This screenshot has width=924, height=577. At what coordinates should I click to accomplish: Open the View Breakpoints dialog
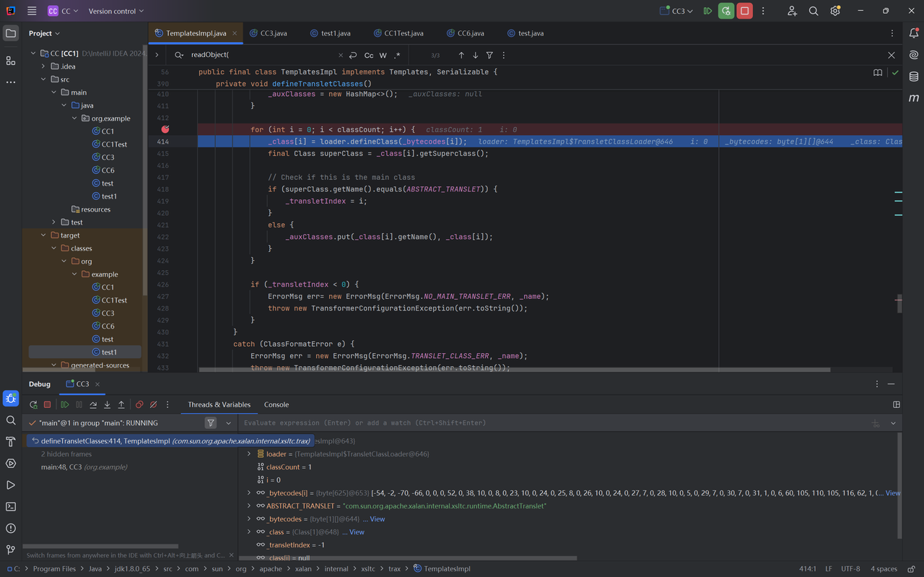coord(139,405)
